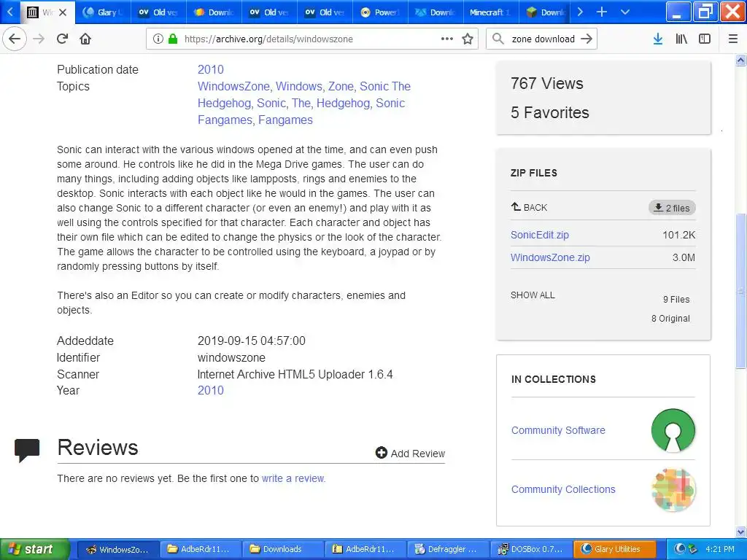Viewport: 747px width, 560px height.
Task: Switch to DOSBox taskbar item
Action: [x=531, y=549]
